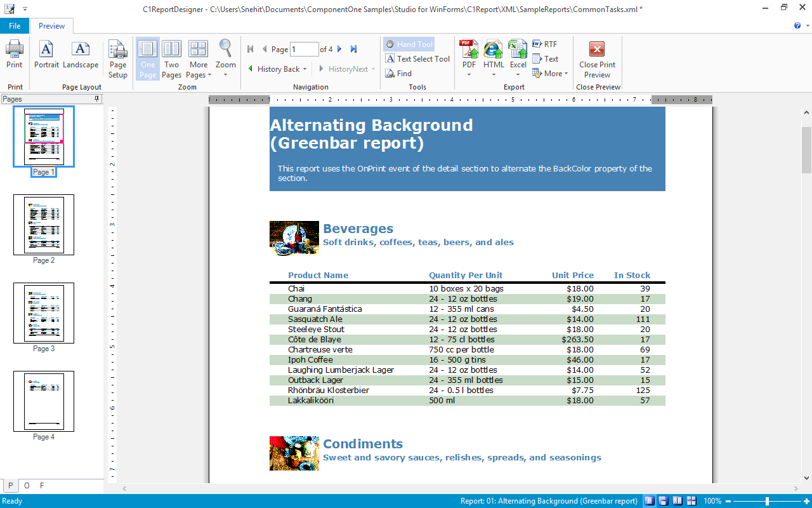Screen dimensions: 812x508
Task: Expand the PDF export dropdown
Action: point(469,75)
